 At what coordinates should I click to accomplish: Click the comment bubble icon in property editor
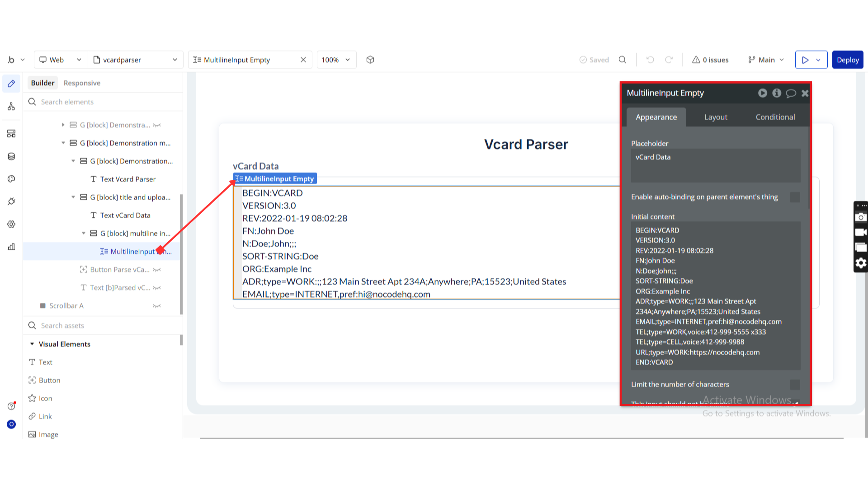click(x=791, y=93)
